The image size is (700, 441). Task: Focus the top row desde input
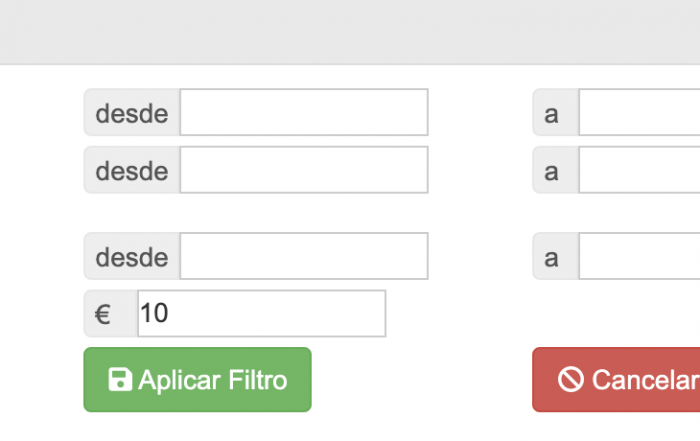coord(303,112)
